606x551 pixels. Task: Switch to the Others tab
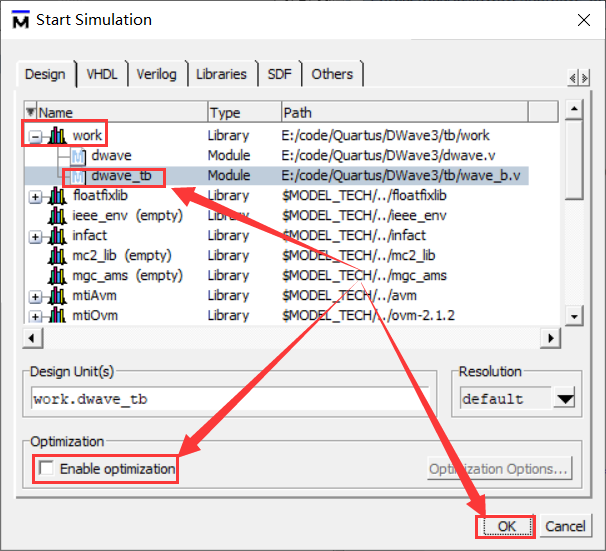pyautogui.click(x=332, y=74)
